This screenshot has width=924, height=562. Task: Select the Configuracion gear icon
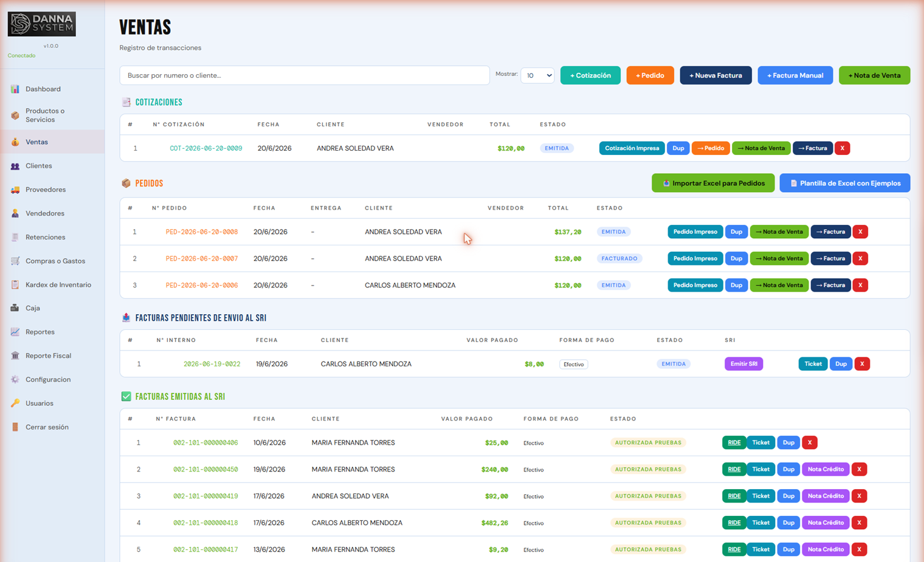15,379
